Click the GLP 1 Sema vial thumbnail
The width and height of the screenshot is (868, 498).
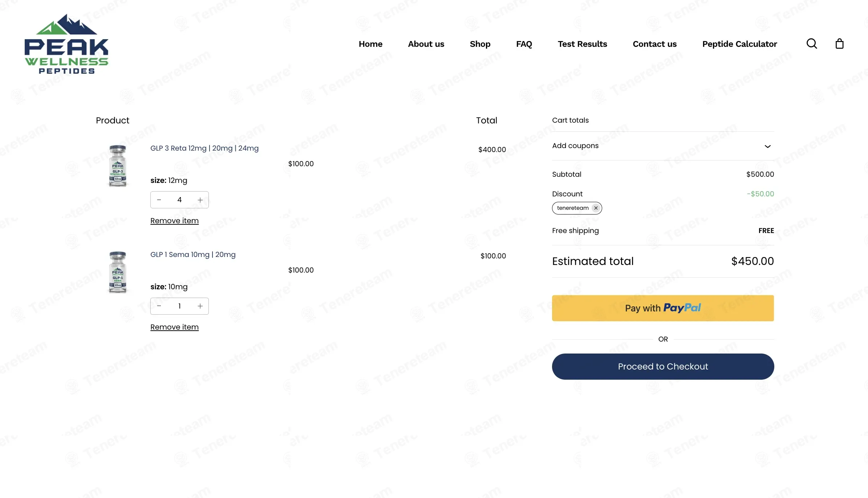(118, 272)
